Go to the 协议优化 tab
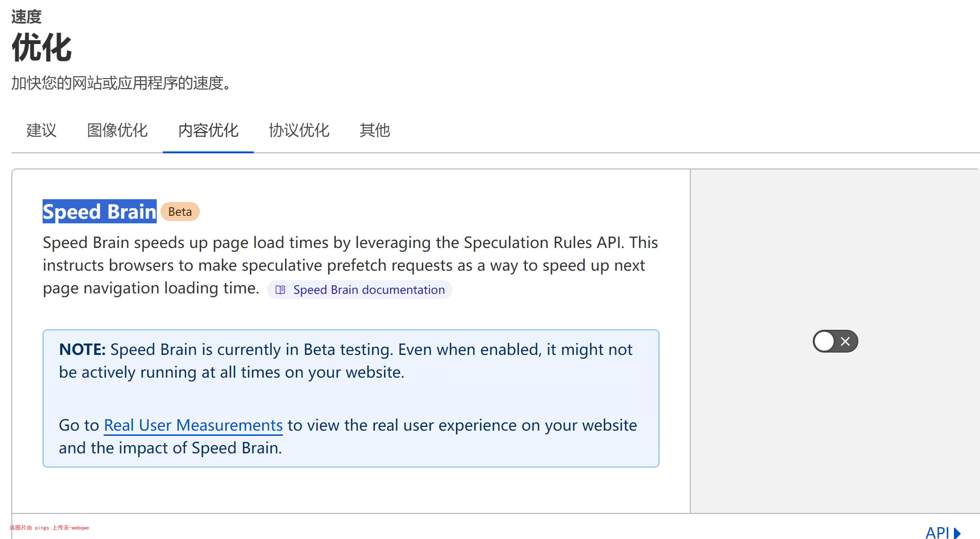This screenshot has height=539, width=980. pyautogui.click(x=299, y=130)
